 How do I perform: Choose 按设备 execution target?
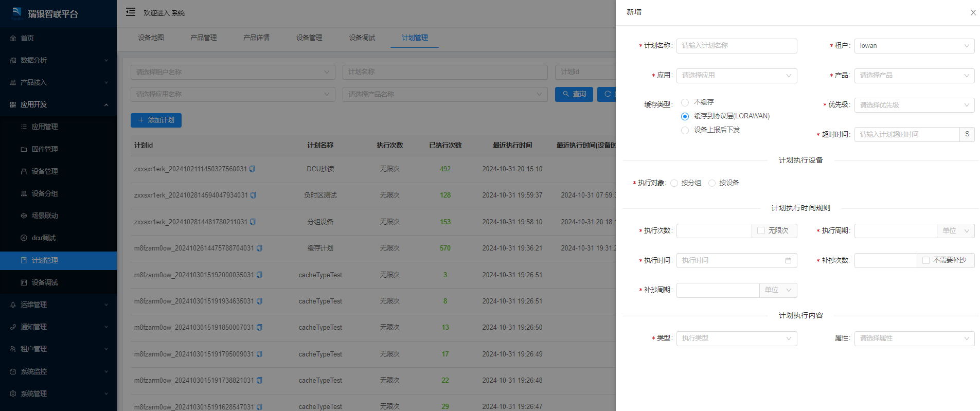point(712,183)
